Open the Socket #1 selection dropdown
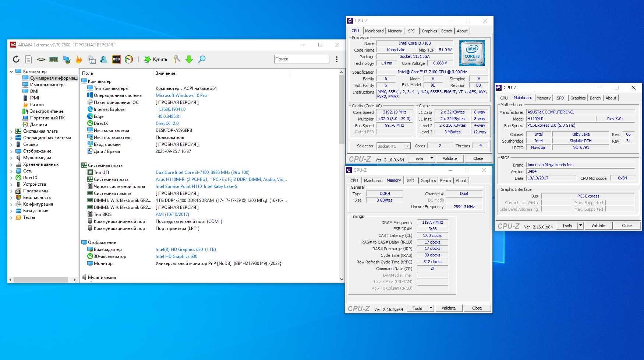The image size is (644, 360). click(393, 146)
